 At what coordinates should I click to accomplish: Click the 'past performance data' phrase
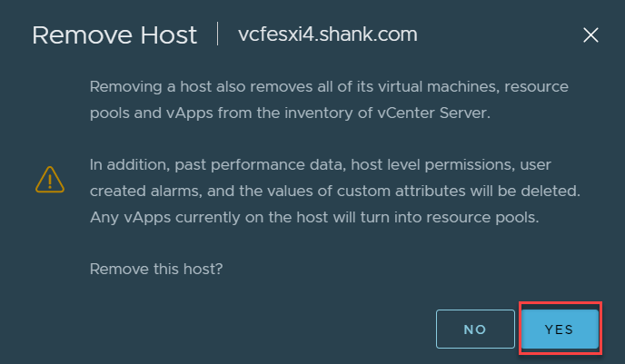261,165
